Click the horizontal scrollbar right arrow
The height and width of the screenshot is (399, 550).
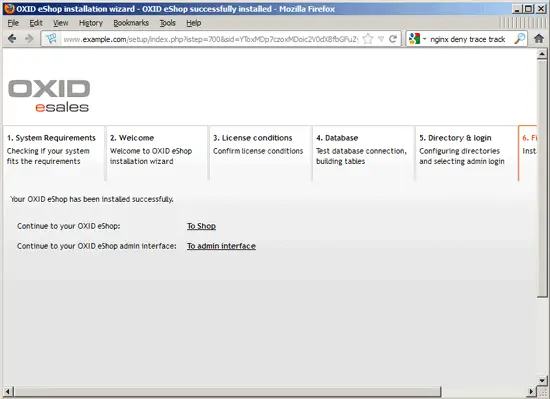532,391
